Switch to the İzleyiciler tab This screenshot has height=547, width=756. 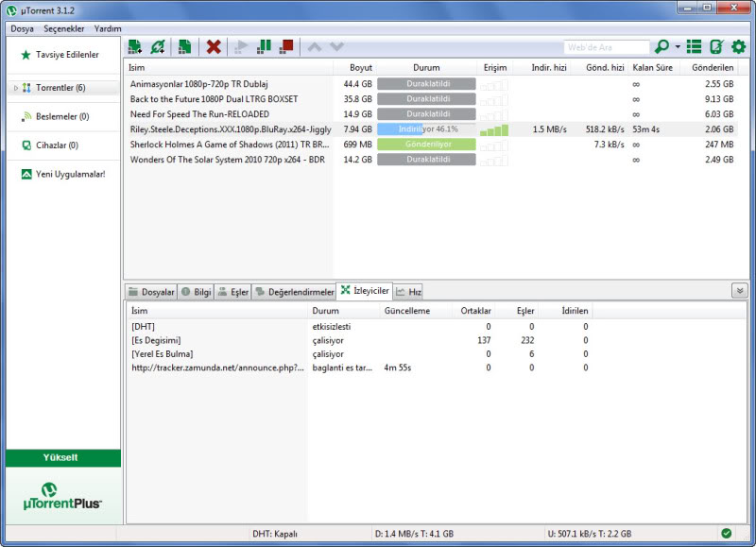pyautogui.click(x=365, y=291)
